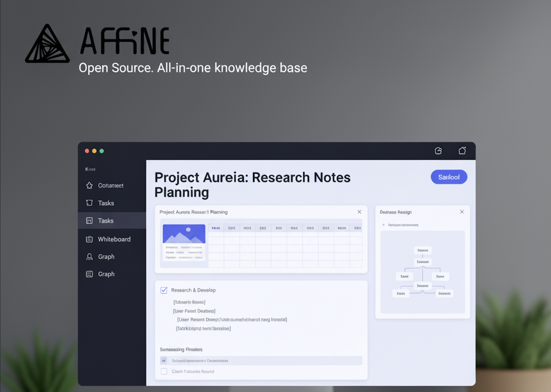
Task: Click the home icon in the window title bar
Action: pyautogui.click(x=462, y=151)
